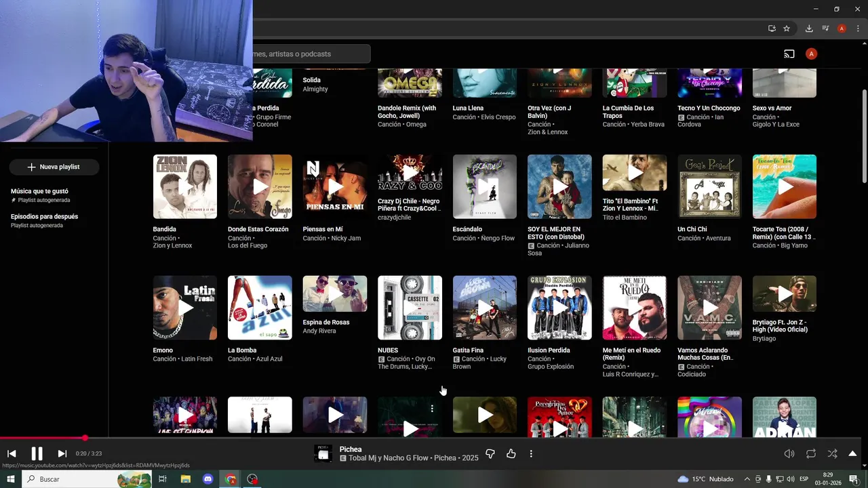This screenshot has width=868, height=488.
Task: Open the Tobal Mj y Nacho G Flow artist link
Action: (389, 457)
